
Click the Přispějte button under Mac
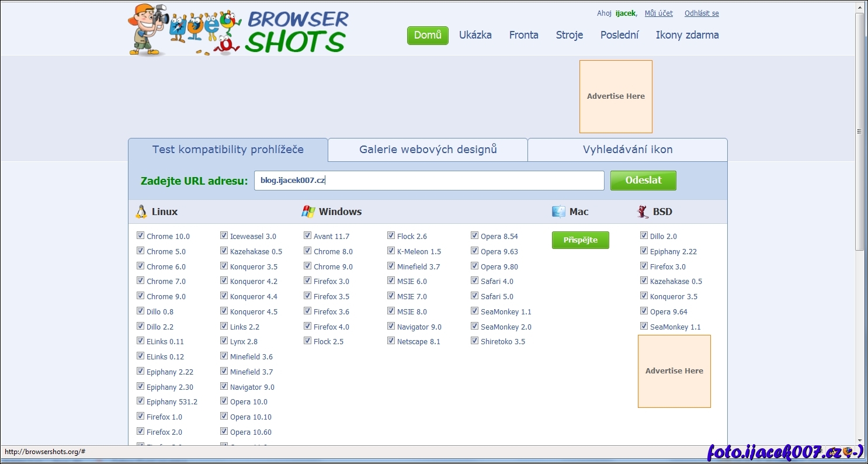coord(580,240)
